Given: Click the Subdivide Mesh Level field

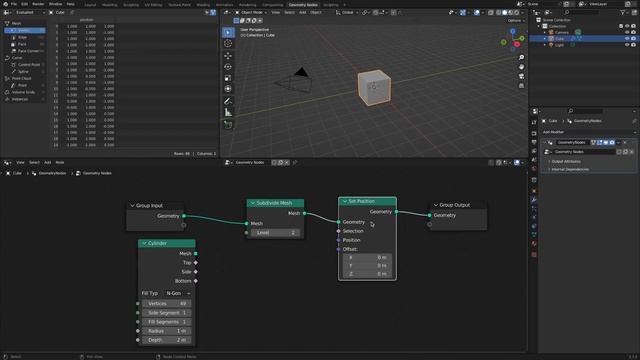Looking at the screenshot, I should click(x=276, y=233).
